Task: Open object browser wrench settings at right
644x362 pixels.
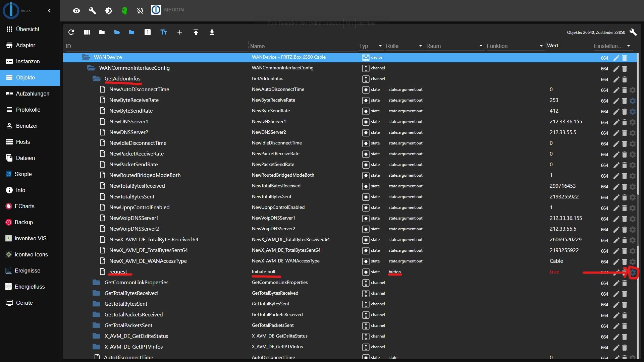Action: (633, 32)
